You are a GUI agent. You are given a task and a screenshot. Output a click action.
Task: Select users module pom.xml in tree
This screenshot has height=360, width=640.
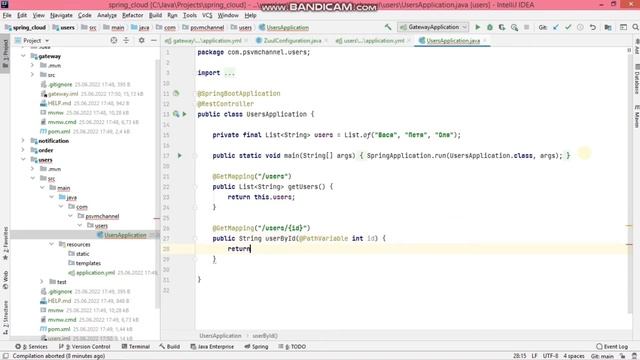pos(59,329)
